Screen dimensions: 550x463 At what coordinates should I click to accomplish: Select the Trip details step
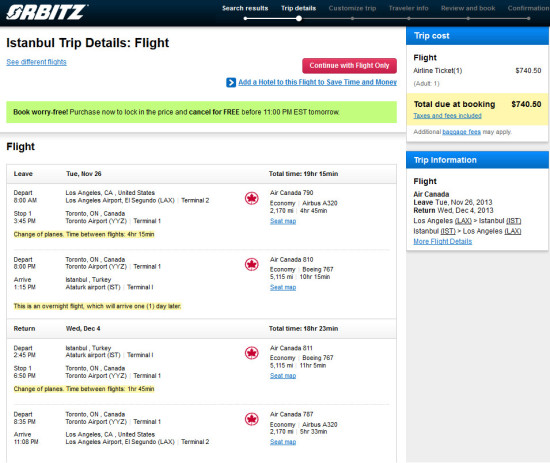point(299,8)
